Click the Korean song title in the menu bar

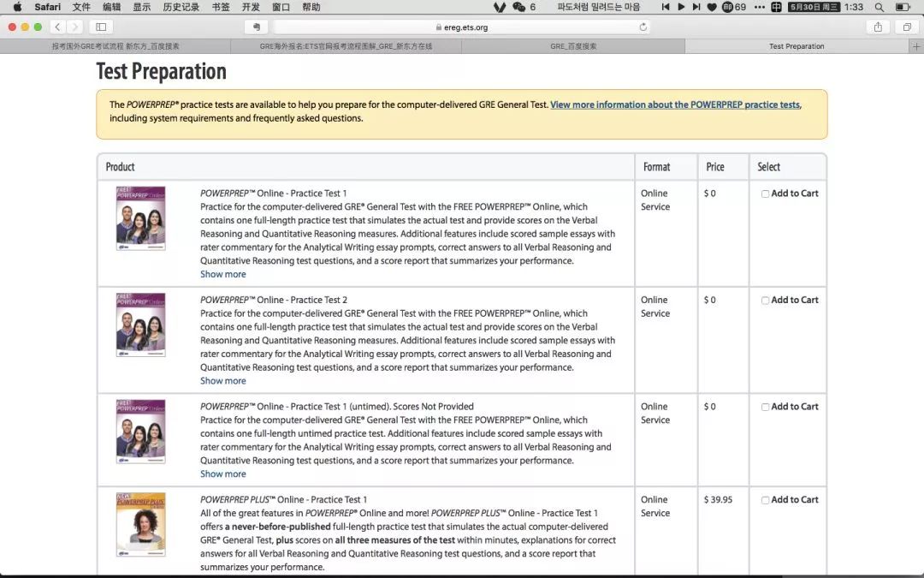click(x=598, y=7)
